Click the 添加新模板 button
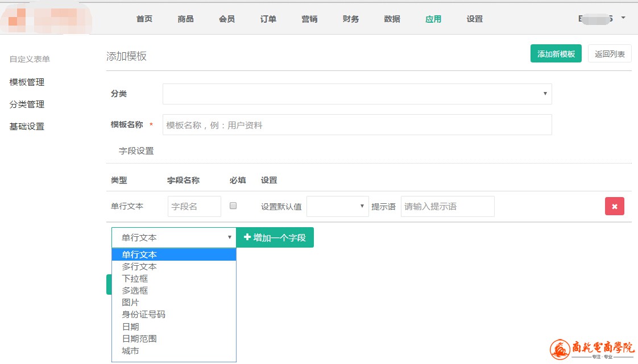This screenshot has height=364, width=638. pyautogui.click(x=556, y=54)
